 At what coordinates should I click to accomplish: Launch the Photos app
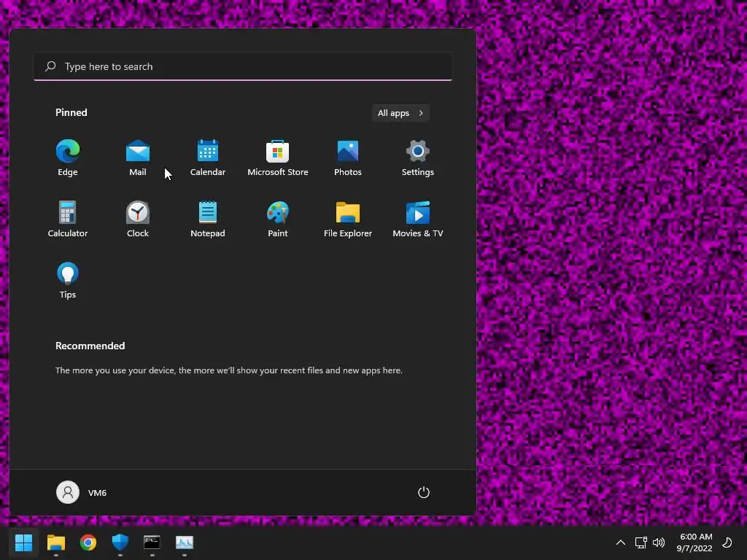[x=348, y=158]
